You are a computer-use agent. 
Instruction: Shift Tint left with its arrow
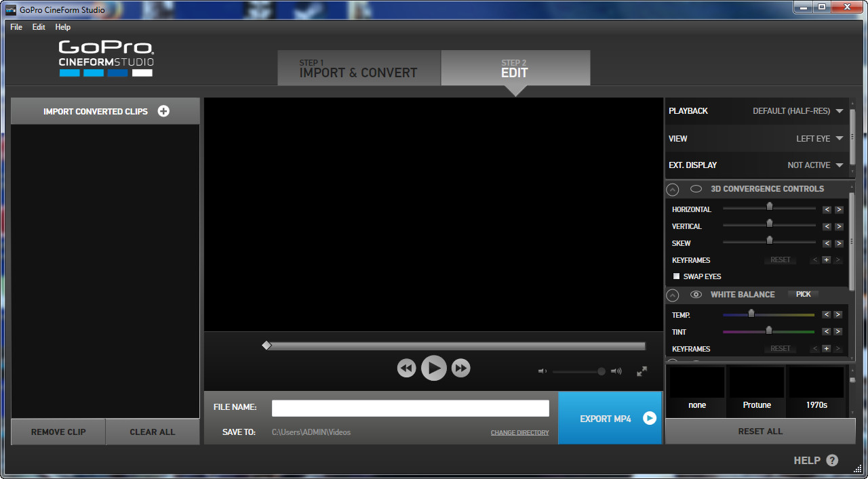(x=827, y=331)
